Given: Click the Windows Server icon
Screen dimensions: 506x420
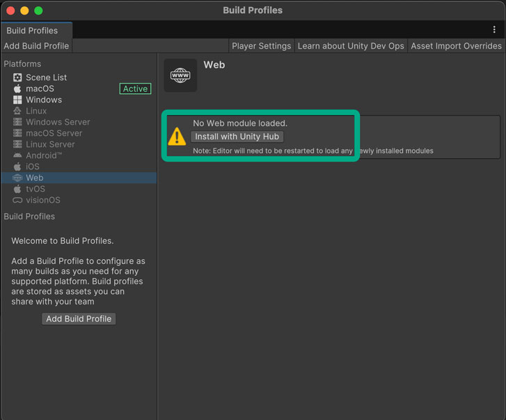Looking at the screenshot, I should point(17,122).
